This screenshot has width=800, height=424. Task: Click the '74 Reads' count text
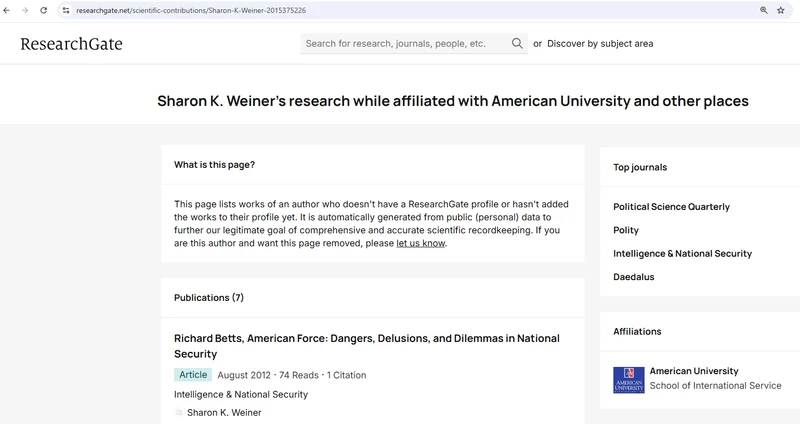click(298, 375)
